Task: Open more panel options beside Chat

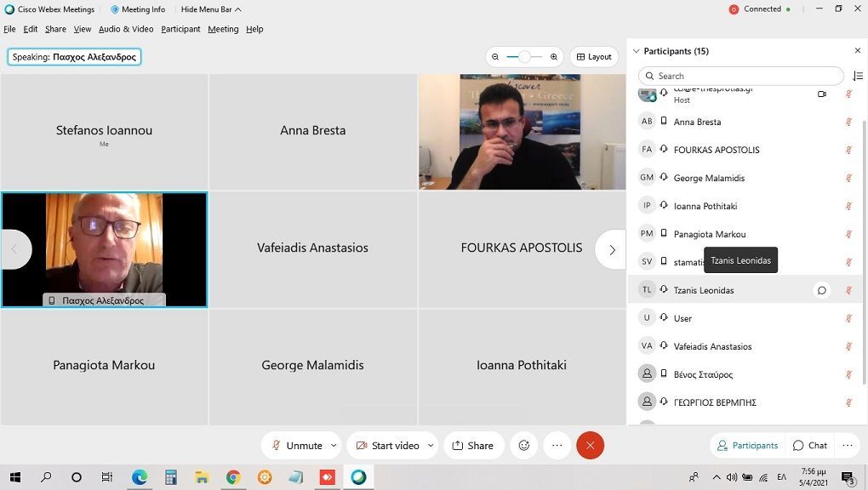Action: 847,446
